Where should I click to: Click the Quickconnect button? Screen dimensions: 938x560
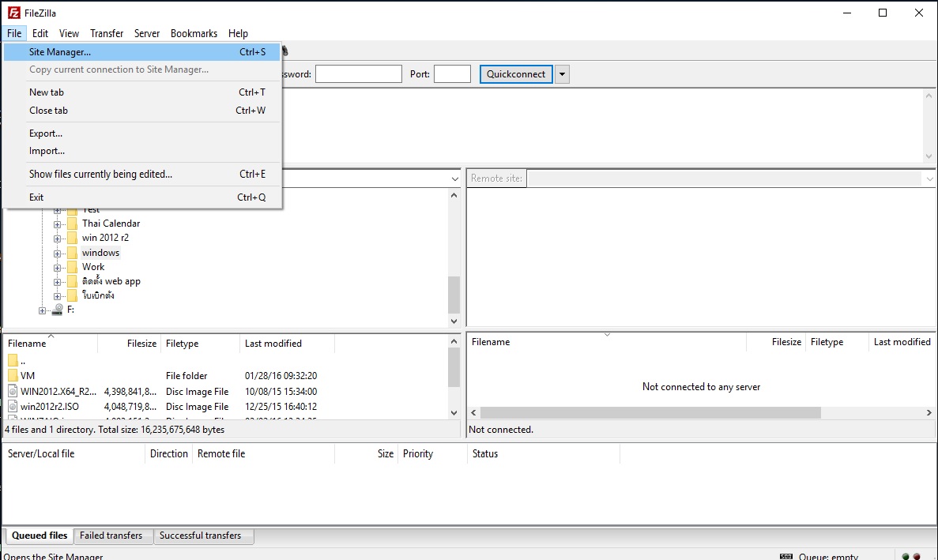point(516,74)
